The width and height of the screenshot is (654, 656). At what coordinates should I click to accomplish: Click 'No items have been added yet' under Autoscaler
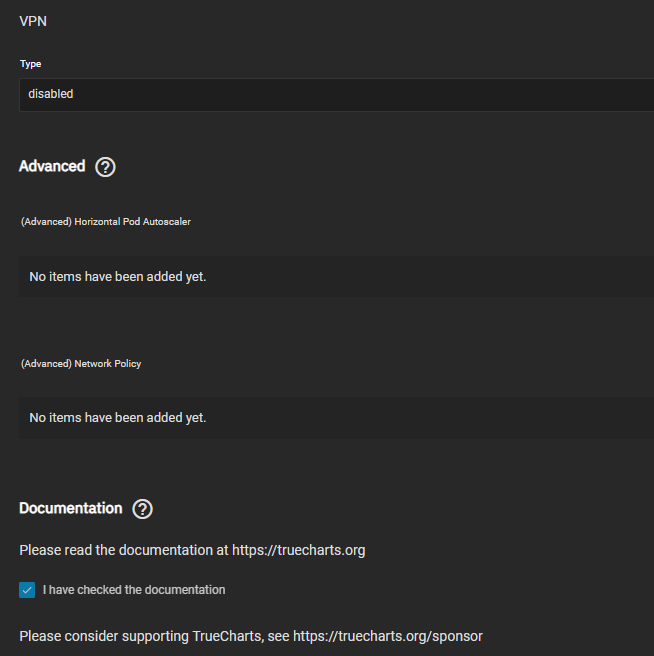coord(118,277)
